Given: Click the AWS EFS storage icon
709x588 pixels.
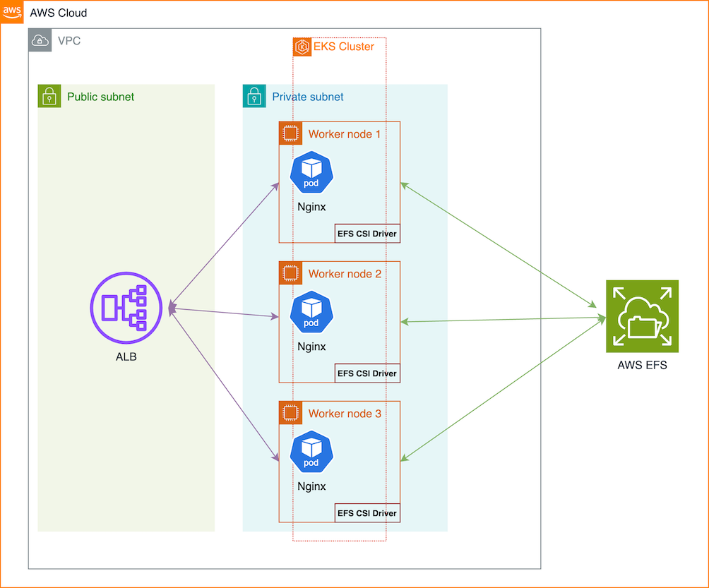Looking at the screenshot, I should point(642,316).
